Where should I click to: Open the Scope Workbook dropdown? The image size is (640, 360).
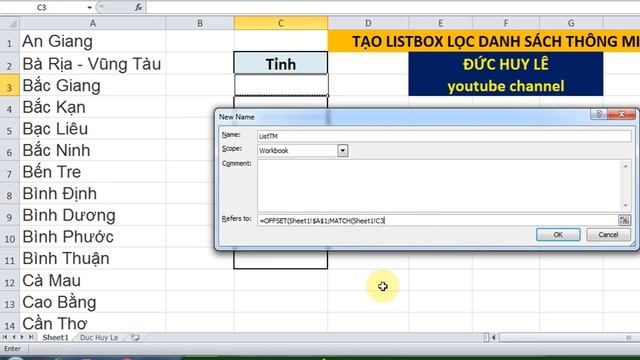(x=343, y=151)
